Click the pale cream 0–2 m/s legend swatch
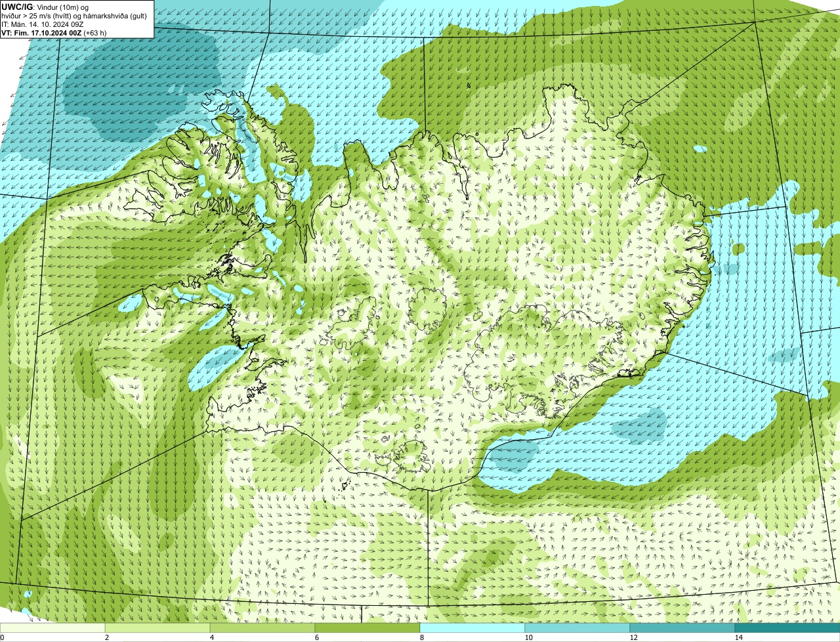The width and height of the screenshot is (840, 642). (52, 628)
